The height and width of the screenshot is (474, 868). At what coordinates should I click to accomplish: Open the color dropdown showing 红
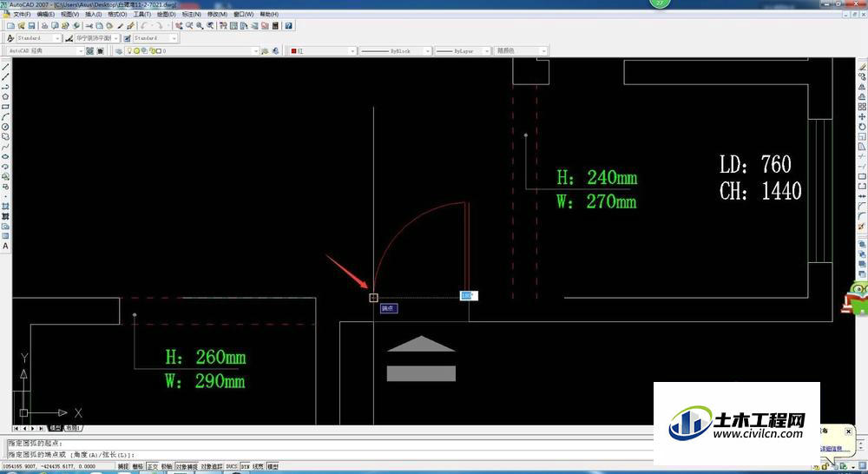(323, 51)
